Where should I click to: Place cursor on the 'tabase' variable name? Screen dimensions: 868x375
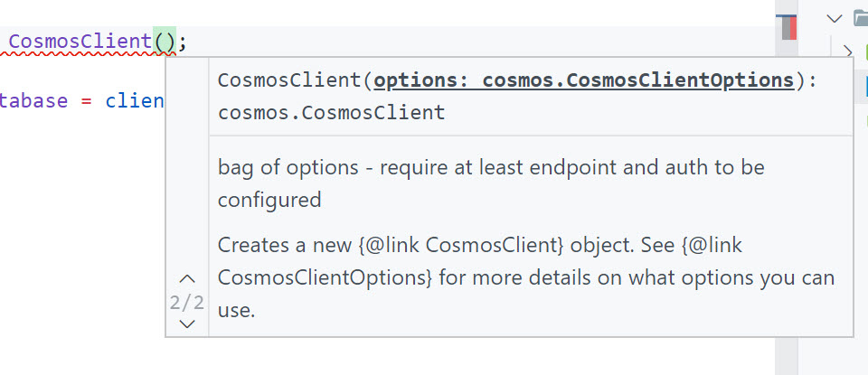click(34, 100)
